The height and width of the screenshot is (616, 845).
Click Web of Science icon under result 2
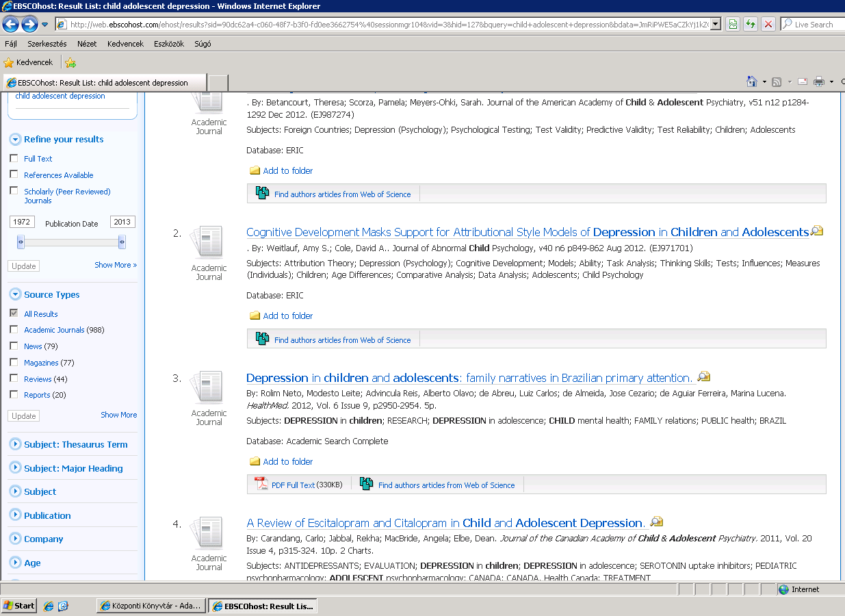point(262,339)
